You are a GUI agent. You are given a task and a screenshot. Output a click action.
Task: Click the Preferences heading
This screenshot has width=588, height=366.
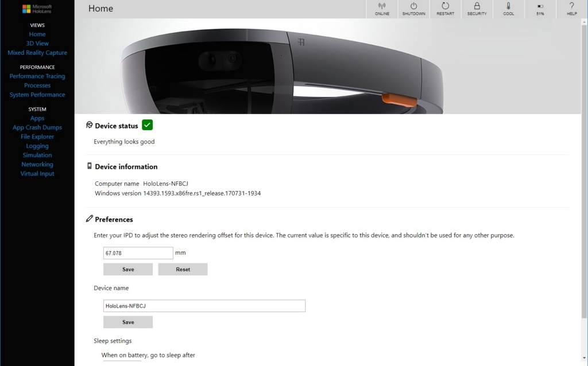pos(114,220)
